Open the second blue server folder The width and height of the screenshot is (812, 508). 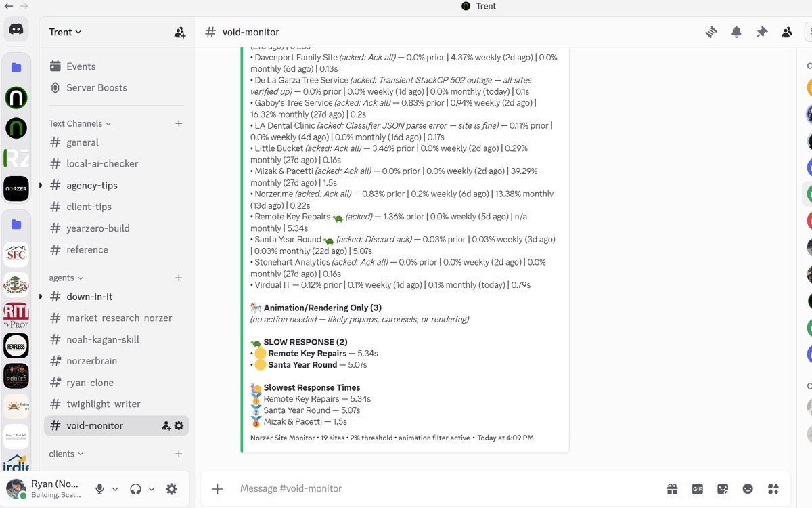point(16,224)
